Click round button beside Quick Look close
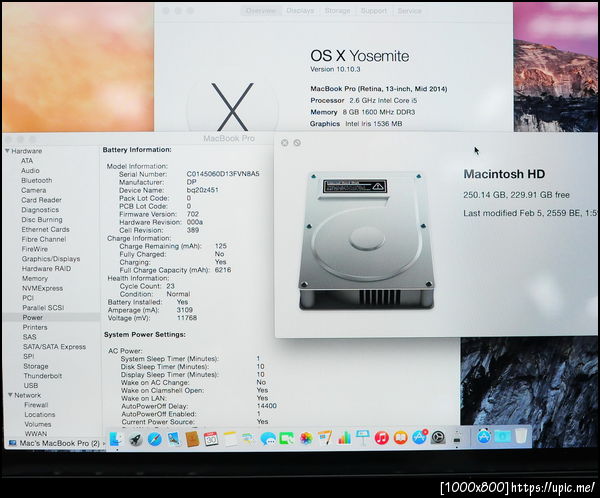Image resolution: width=600 pixels, height=498 pixels. (297, 143)
